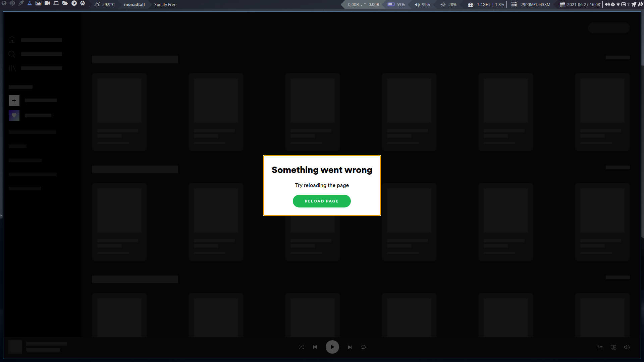Skip to the next track
Image resolution: width=644 pixels, height=362 pixels.
350,347
